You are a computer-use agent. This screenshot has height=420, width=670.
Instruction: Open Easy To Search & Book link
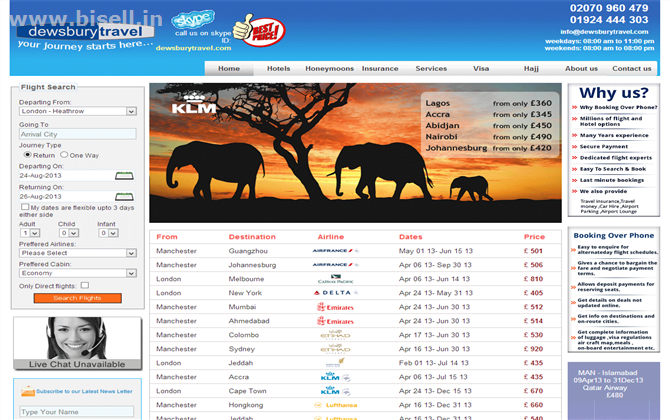(613, 169)
